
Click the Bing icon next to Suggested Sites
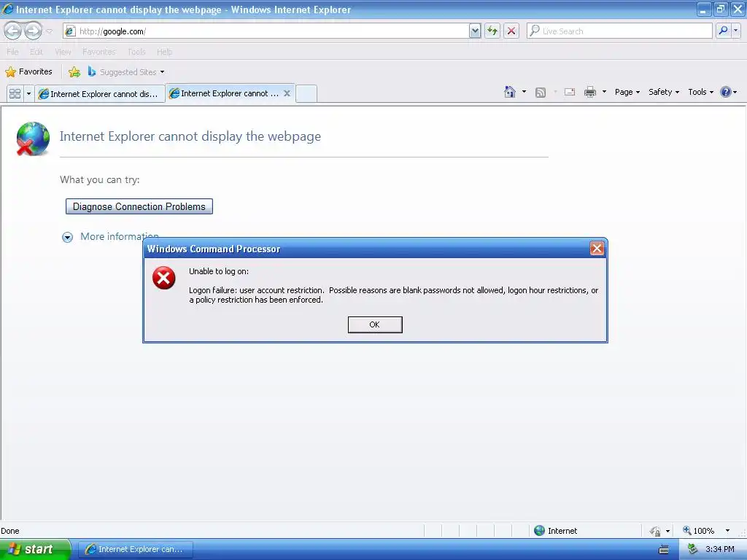tap(92, 71)
